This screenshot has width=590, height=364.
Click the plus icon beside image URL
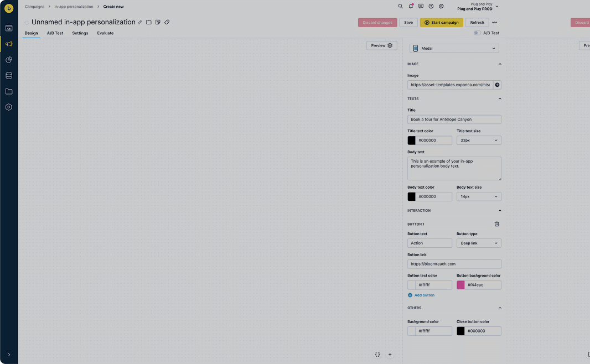click(497, 85)
